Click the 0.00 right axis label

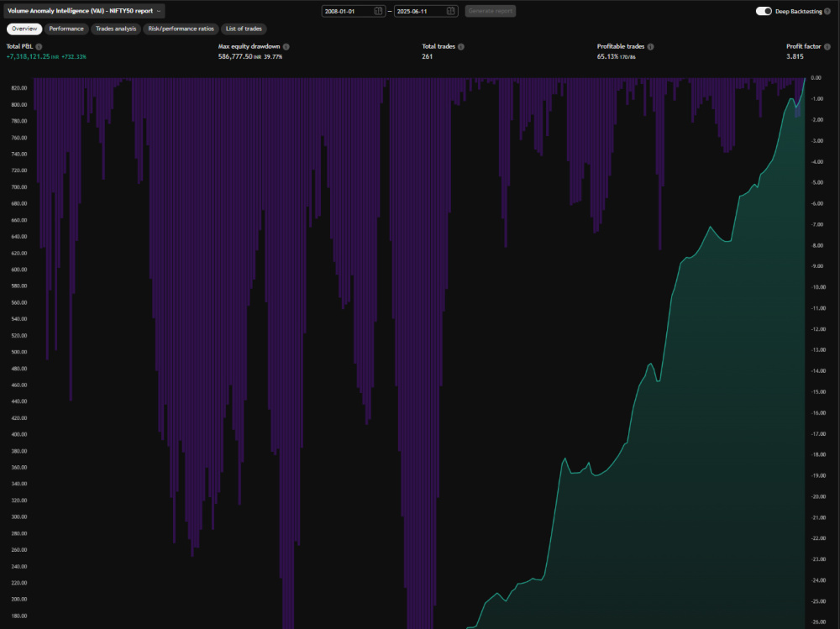(816, 78)
